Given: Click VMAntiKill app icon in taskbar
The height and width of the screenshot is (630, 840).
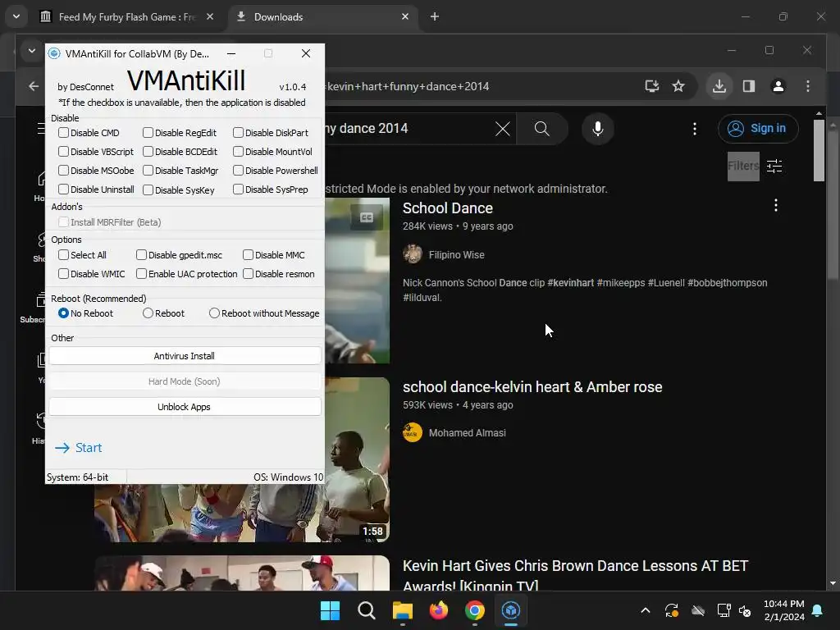Looking at the screenshot, I should [510, 610].
